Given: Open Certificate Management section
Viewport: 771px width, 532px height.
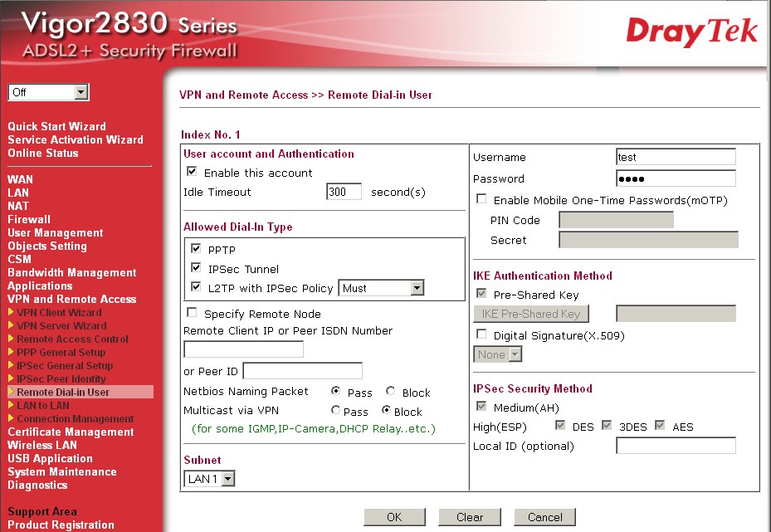Looking at the screenshot, I should [x=71, y=432].
